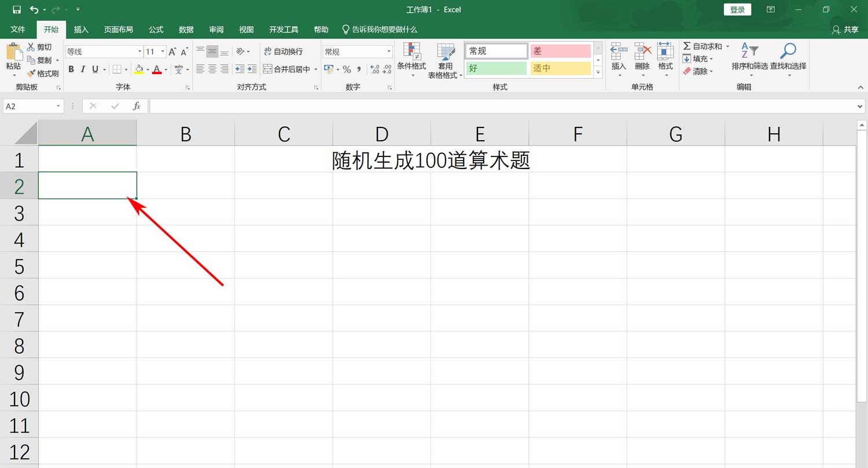
Task: Click the 登录 button
Action: (737, 9)
